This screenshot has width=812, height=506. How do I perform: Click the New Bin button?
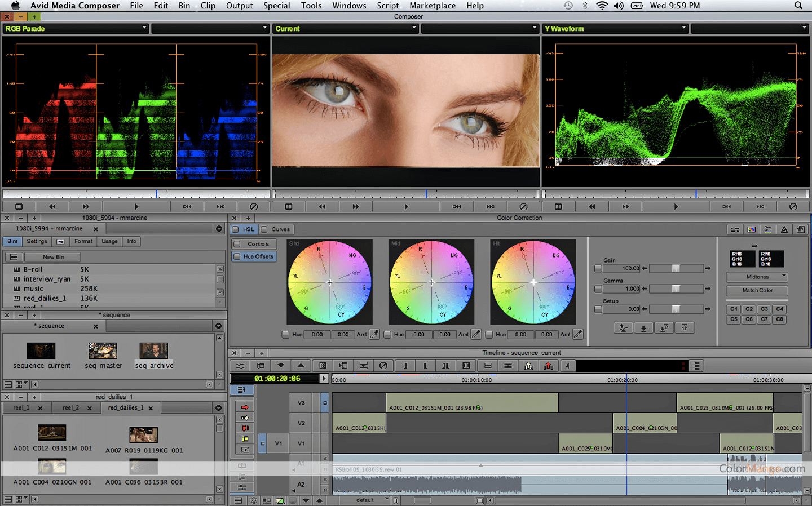click(x=54, y=257)
